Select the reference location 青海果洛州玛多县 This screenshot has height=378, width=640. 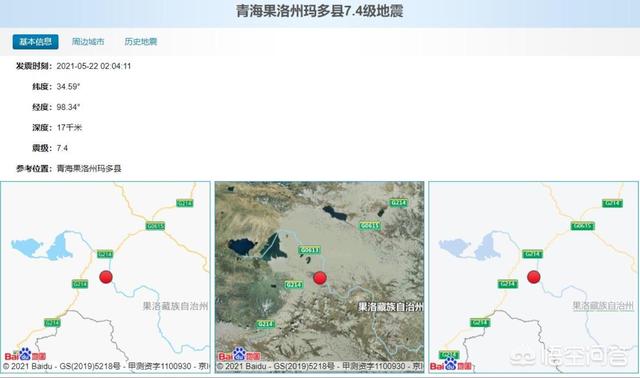[89, 169]
